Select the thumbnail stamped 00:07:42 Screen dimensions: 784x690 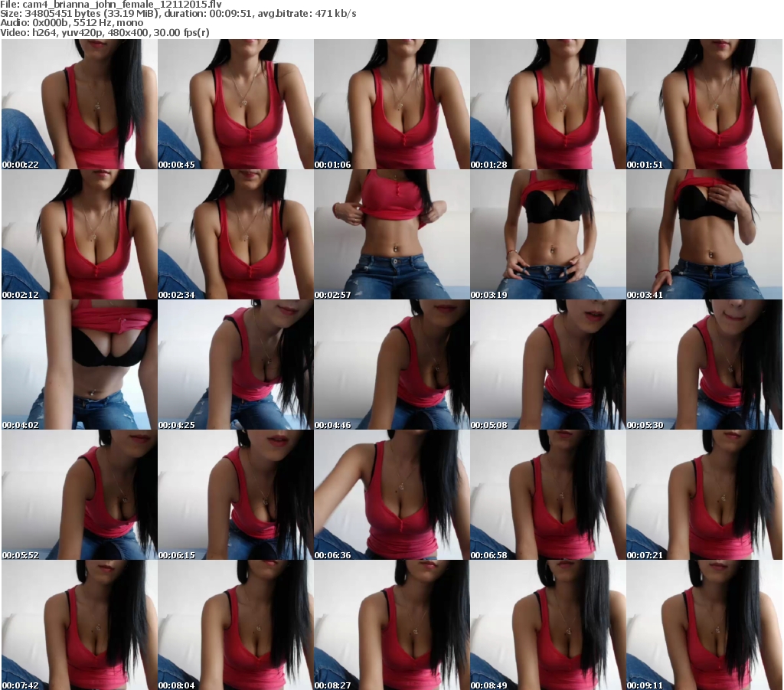(80, 625)
